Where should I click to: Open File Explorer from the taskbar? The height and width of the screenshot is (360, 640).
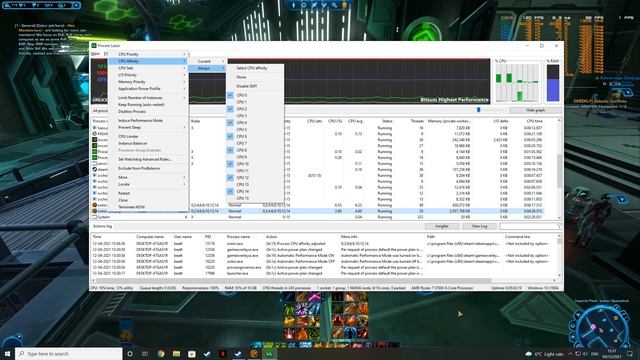(176, 353)
